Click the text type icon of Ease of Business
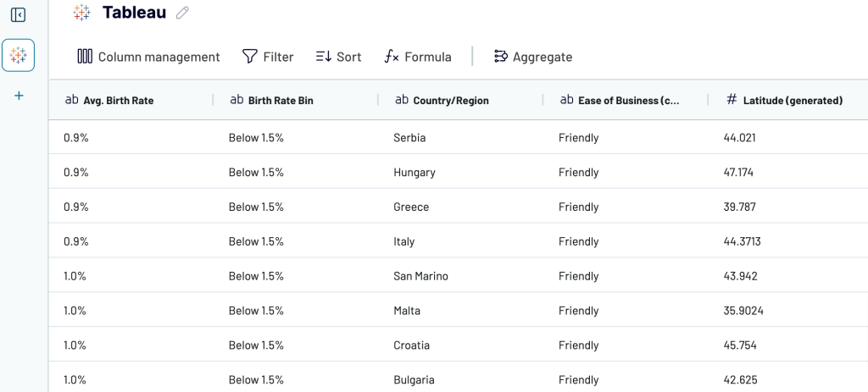868x392 pixels. [566, 100]
